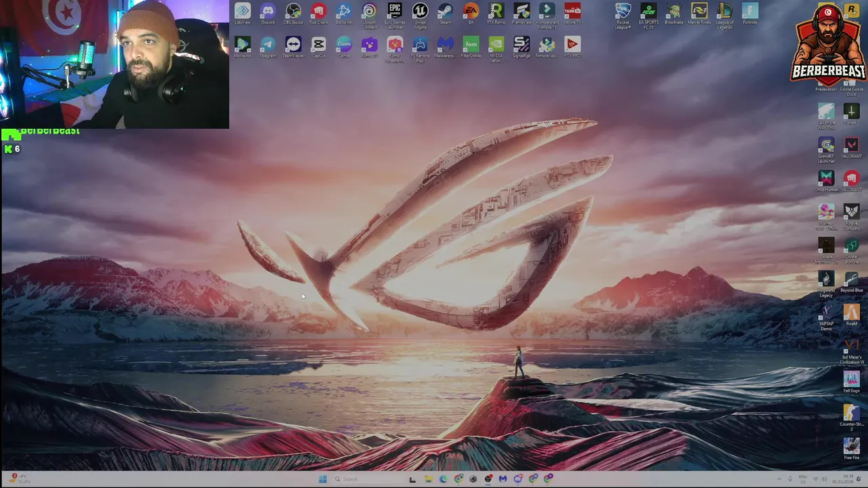Select the TeamViewer desktop icon
Screen dimensions: 868x488
[293, 47]
